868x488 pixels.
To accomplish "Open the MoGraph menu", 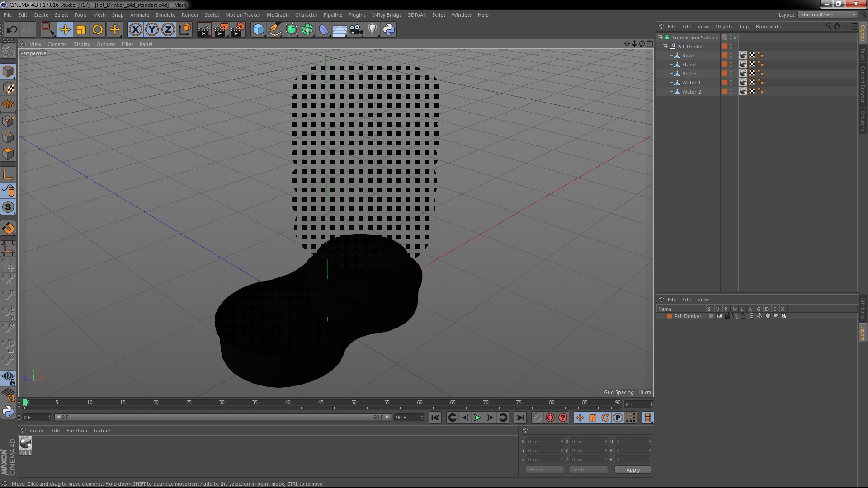I will 277,15.
